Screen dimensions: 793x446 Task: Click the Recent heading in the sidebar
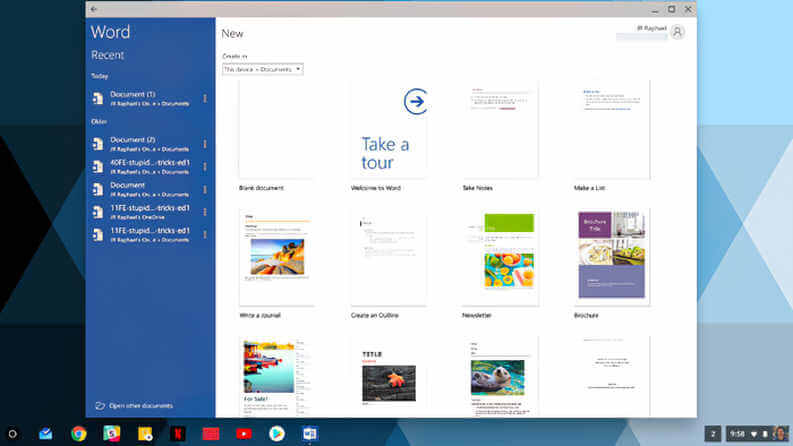tap(107, 55)
